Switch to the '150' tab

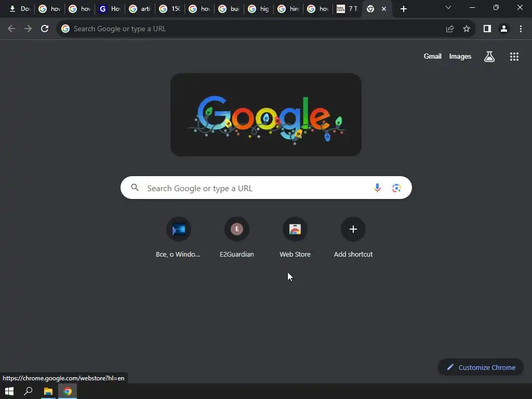[170, 9]
